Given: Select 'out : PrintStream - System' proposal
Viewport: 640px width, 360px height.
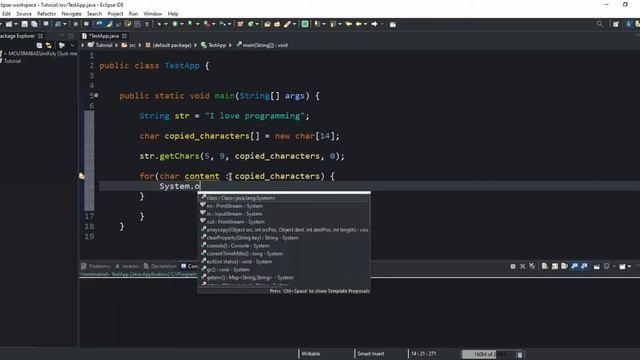Looking at the screenshot, I should pyautogui.click(x=284, y=222).
